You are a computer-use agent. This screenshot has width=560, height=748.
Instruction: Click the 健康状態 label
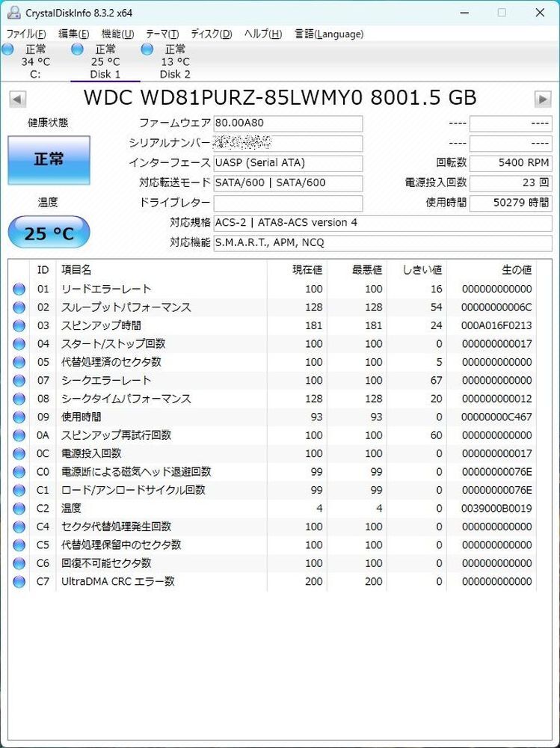click(48, 123)
